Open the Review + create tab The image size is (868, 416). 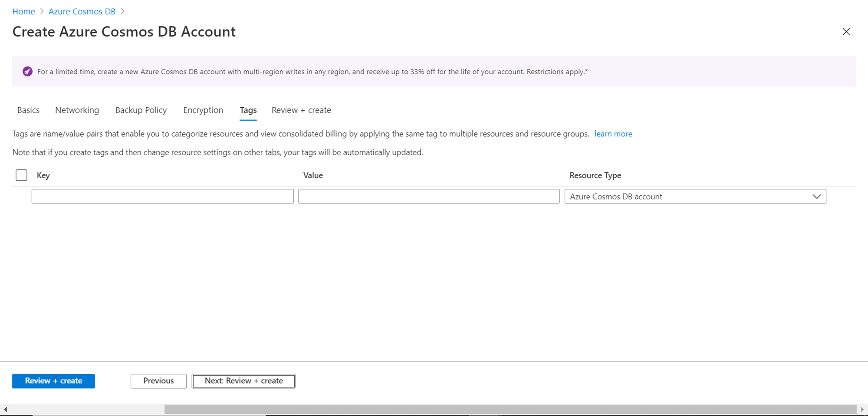point(301,110)
